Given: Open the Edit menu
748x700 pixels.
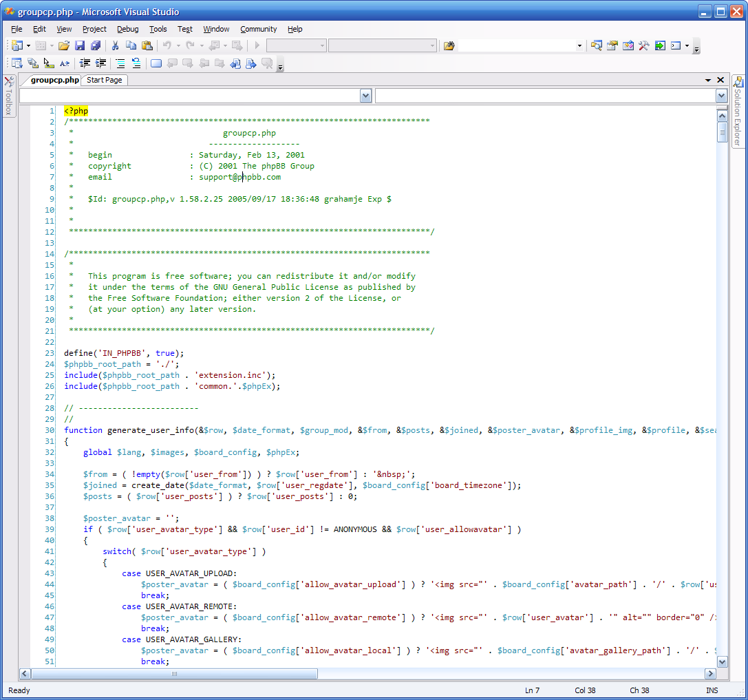Looking at the screenshot, I should 39,29.
